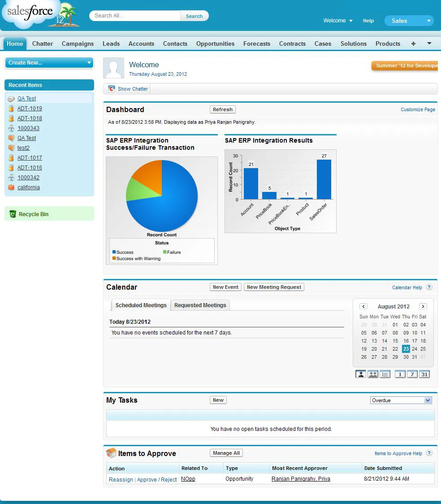Click the Manage All button
The width and height of the screenshot is (441, 504).
click(x=226, y=453)
